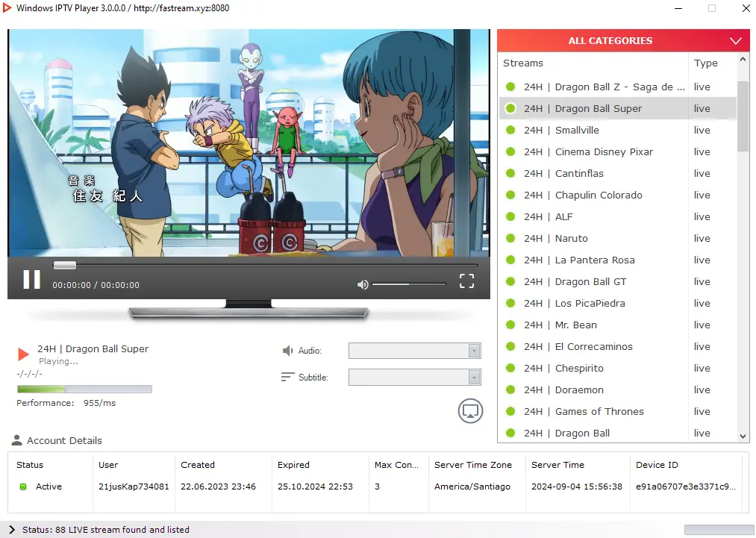This screenshot has height=538, width=756.
Task: Adjust the volume slider
Action: 409,284
